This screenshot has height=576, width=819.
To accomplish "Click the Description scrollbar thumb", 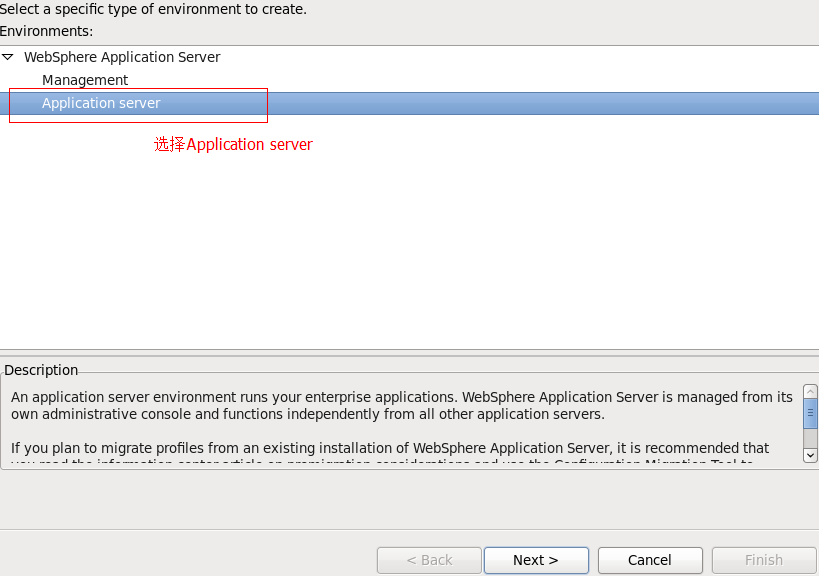I will coord(810,412).
